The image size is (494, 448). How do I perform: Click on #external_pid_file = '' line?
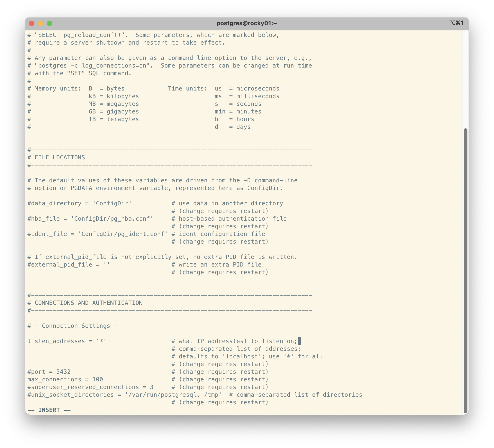pyautogui.click(x=69, y=265)
